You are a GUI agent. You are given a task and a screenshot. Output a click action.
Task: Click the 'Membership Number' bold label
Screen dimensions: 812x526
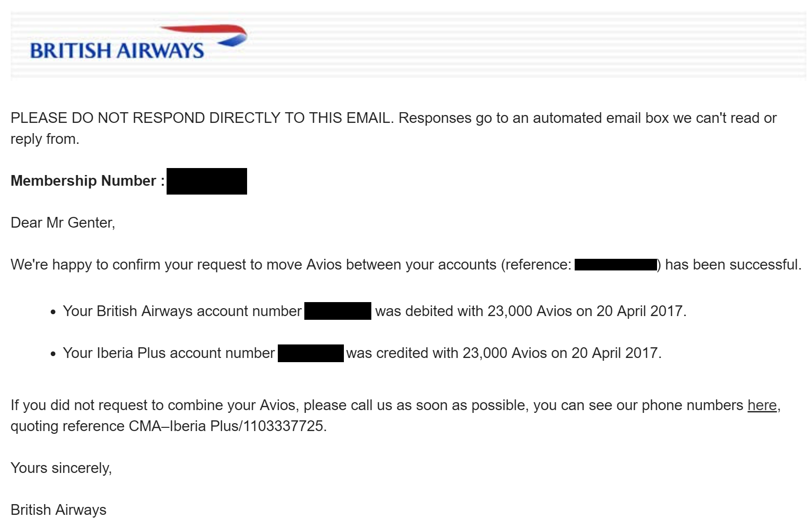point(87,181)
